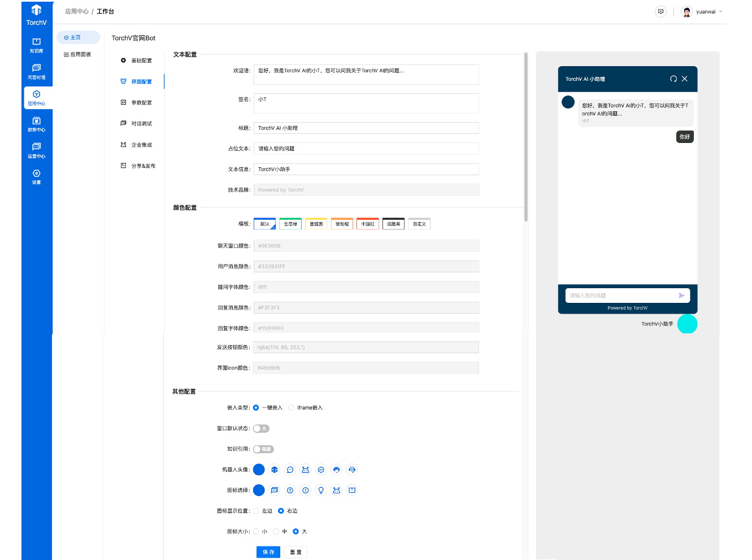Close the chat preview window
The image size is (752, 560).
(x=685, y=79)
